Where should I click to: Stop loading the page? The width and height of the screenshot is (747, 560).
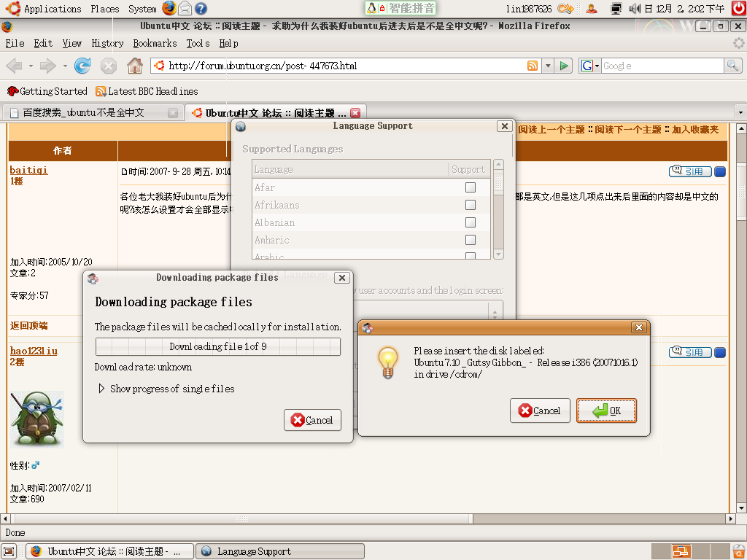coord(109,66)
